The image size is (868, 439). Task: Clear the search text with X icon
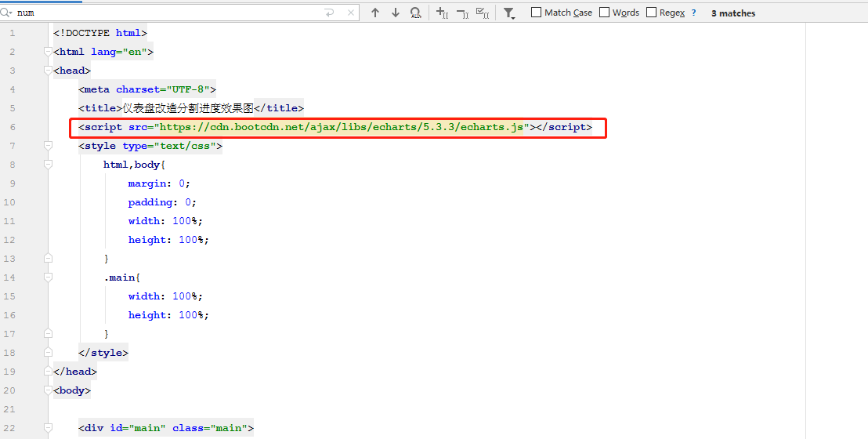tap(351, 13)
